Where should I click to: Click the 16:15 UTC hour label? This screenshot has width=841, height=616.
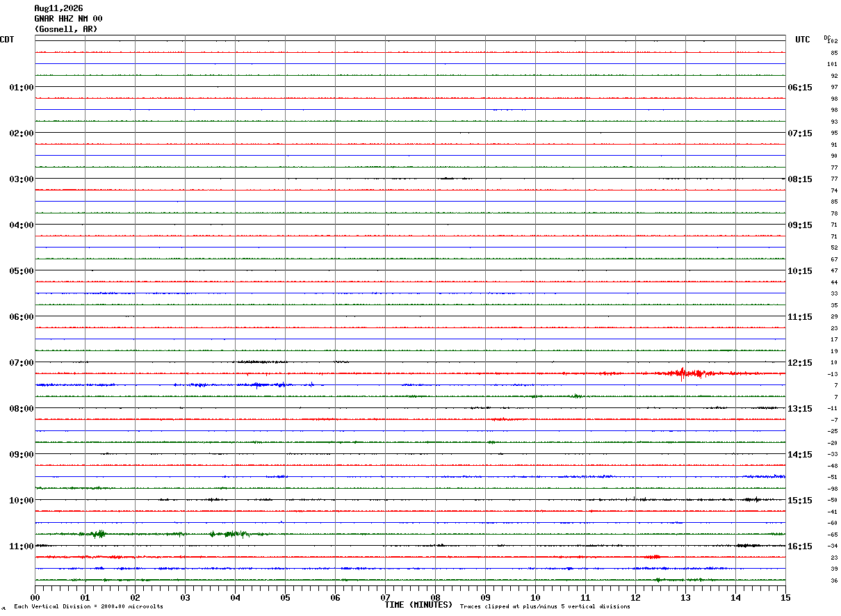[799, 546]
